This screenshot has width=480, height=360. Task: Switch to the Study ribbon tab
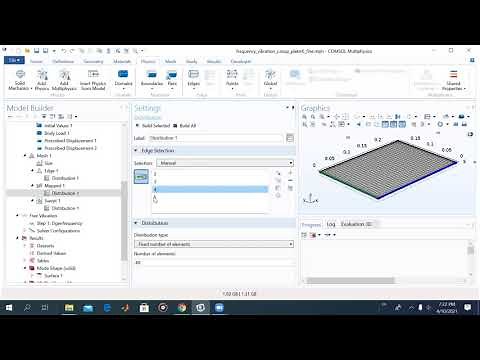[x=191, y=61]
